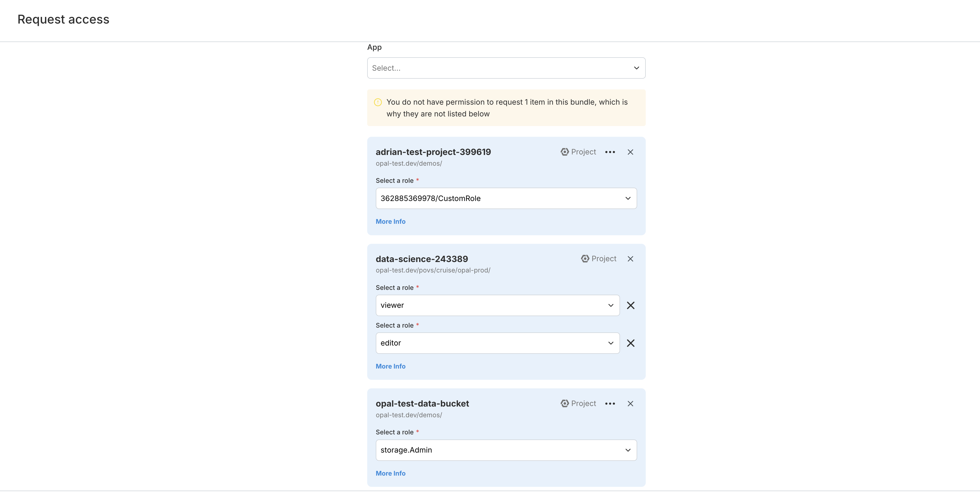Open the App select dropdown

pyautogui.click(x=506, y=68)
